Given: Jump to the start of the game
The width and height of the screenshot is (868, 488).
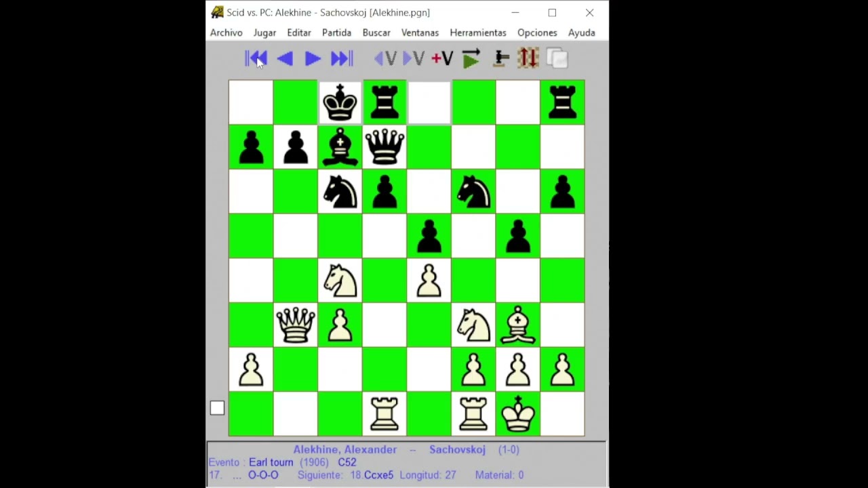Looking at the screenshot, I should click(256, 59).
